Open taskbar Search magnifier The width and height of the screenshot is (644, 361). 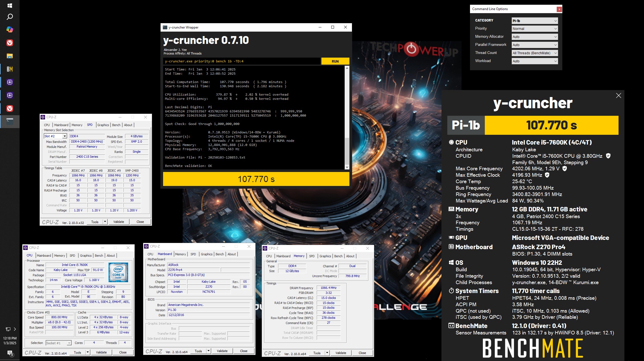pyautogui.click(x=10, y=17)
